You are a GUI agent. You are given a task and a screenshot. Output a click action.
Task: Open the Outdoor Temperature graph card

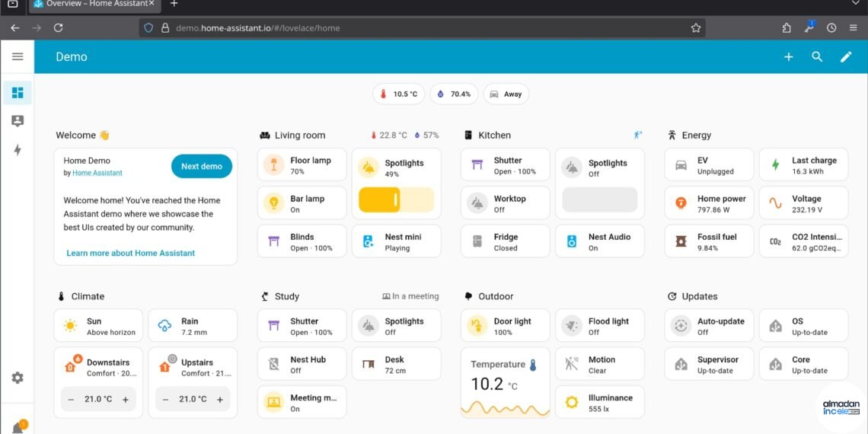click(506, 382)
